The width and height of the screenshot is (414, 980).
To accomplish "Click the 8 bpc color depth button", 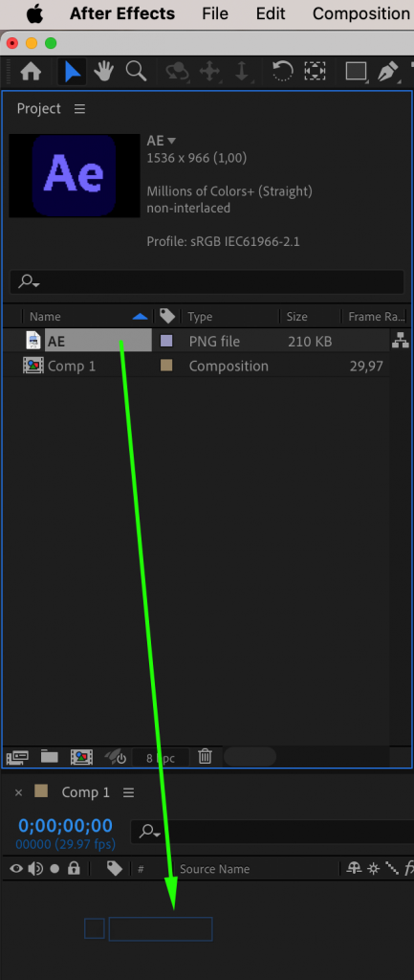I will coord(161,758).
